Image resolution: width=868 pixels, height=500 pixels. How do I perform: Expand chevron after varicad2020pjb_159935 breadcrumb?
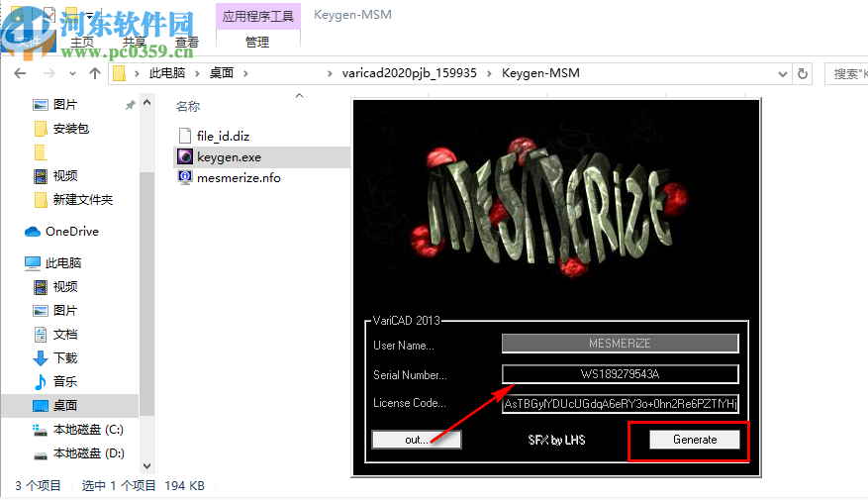click(x=489, y=73)
